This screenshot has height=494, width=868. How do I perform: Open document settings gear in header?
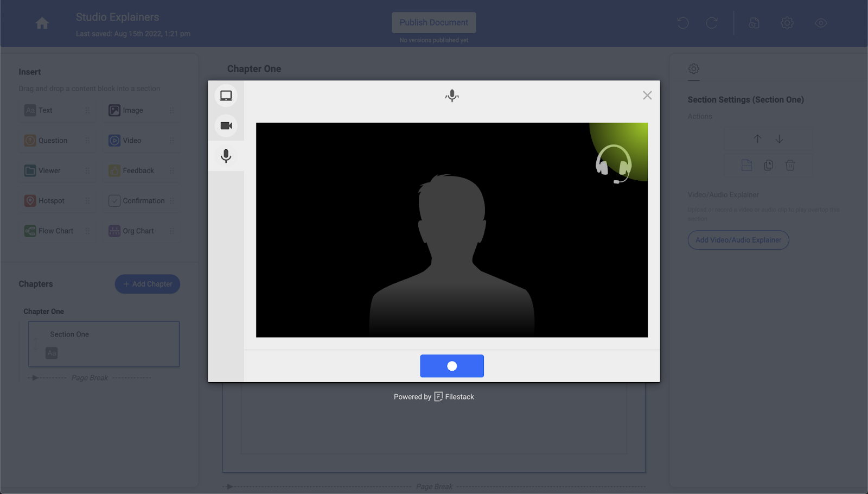(x=787, y=23)
